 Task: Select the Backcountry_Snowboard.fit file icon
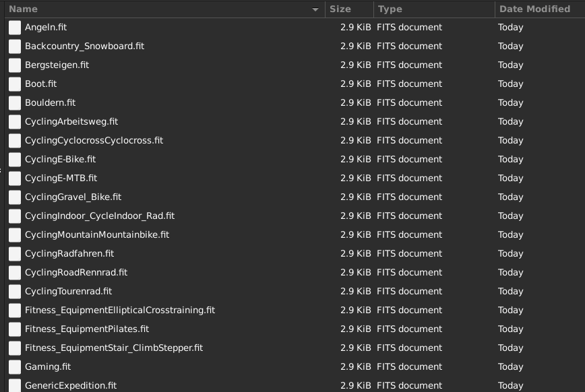(15, 46)
